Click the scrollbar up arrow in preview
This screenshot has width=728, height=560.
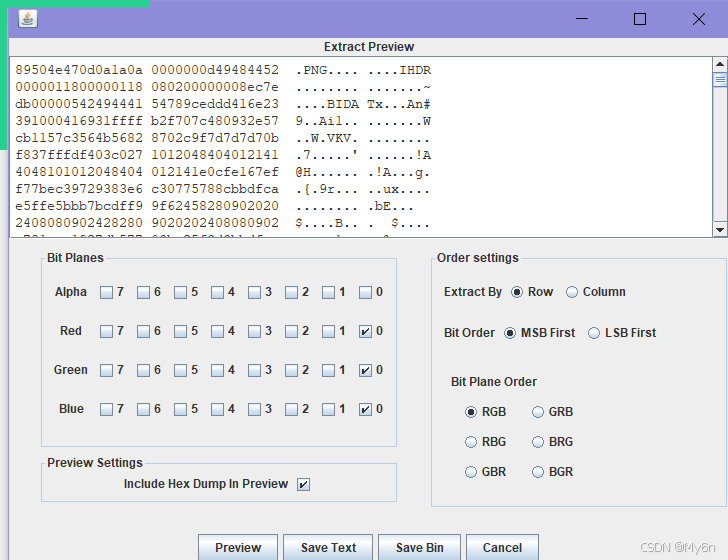pos(720,64)
